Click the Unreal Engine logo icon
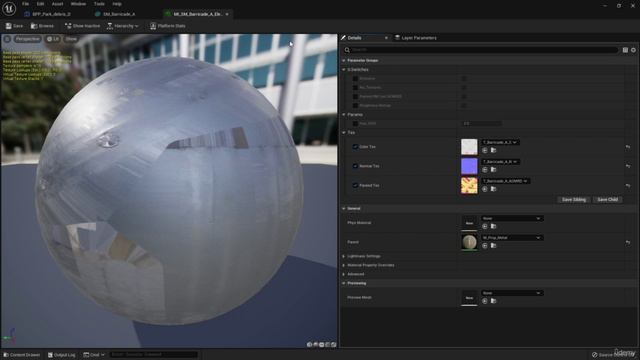This screenshot has height=360, width=640. click(x=9, y=8)
